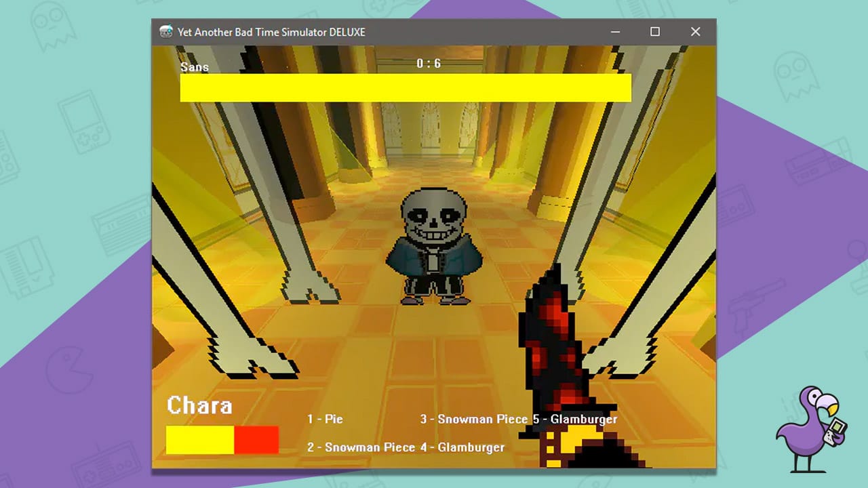Viewport: 868px width, 488px height.
Task: Select the Sans sprite in the hallway
Action: (433, 244)
